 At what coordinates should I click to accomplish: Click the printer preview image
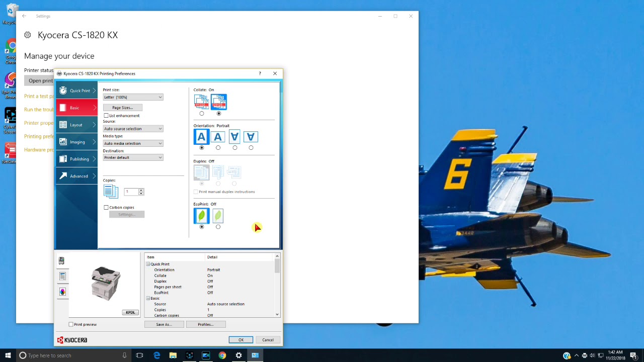tap(106, 283)
